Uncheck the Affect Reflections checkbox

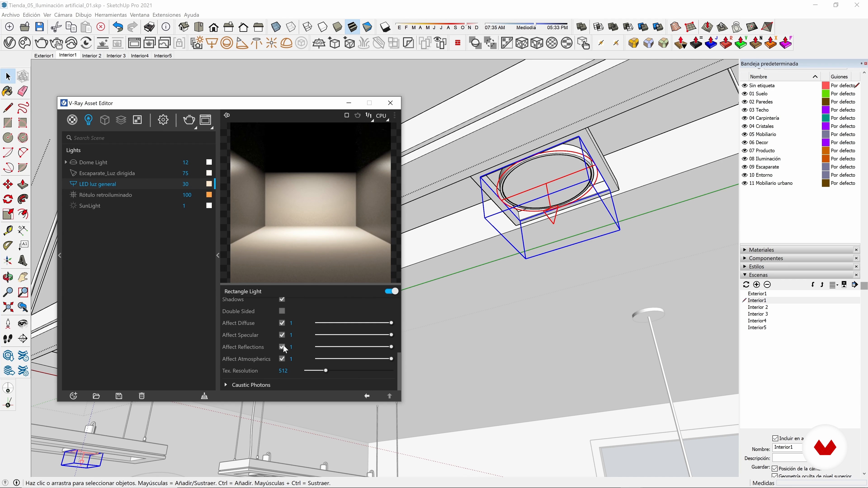point(282,347)
